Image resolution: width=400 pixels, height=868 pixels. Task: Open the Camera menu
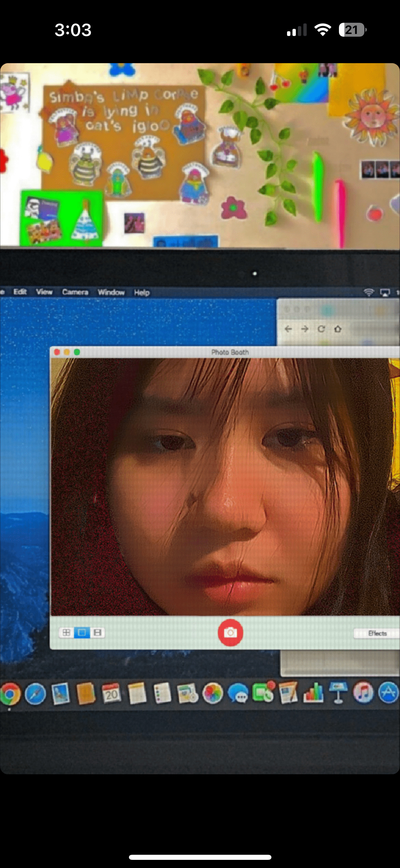75,292
